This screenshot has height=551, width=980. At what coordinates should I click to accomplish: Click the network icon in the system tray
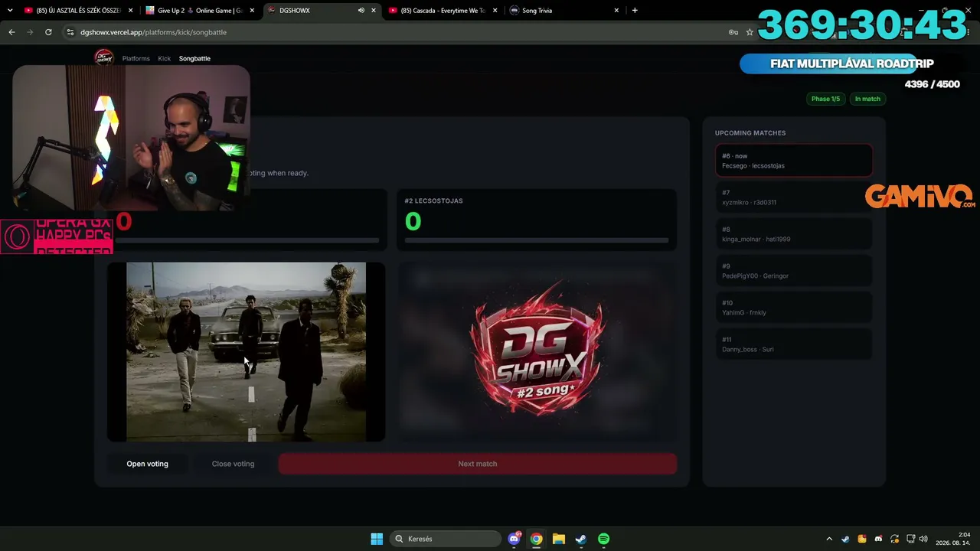point(911,539)
